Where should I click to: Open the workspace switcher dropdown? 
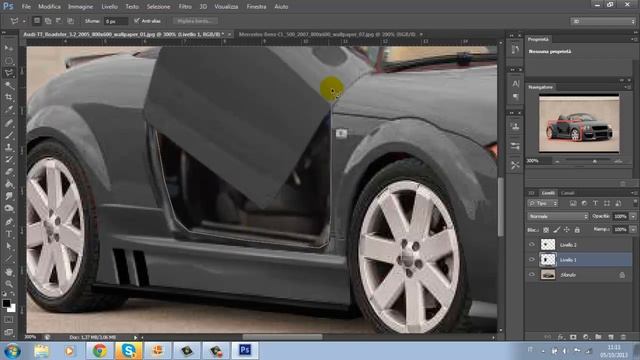click(x=602, y=21)
